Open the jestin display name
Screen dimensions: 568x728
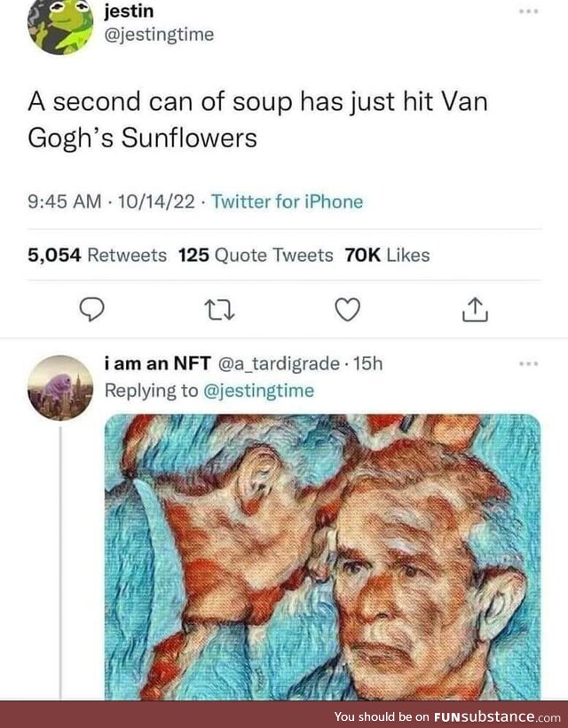[x=130, y=13]
